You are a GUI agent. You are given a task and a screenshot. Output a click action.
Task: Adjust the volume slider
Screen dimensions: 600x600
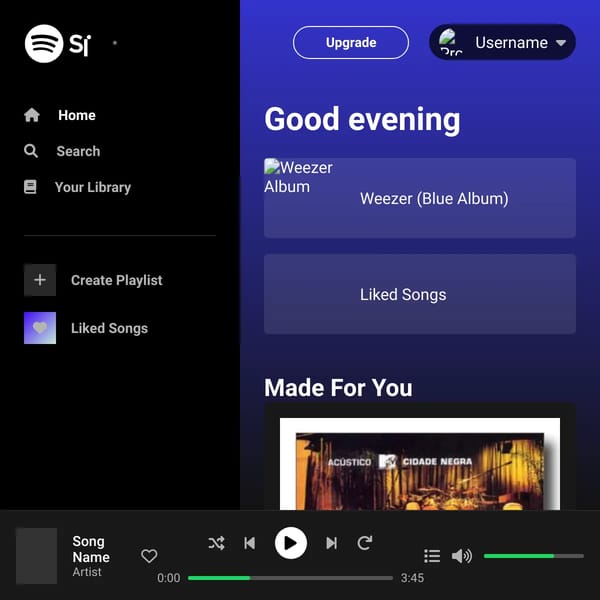pyautogui.click(x=533, y=556)
